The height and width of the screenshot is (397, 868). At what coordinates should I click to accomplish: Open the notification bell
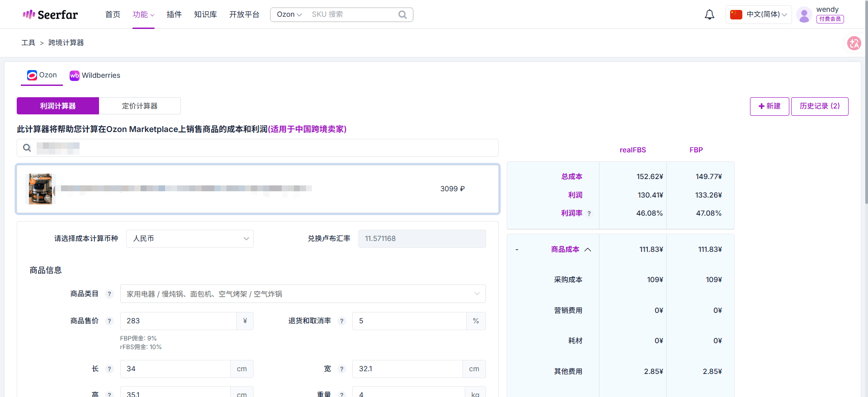[x=709, y=14]
